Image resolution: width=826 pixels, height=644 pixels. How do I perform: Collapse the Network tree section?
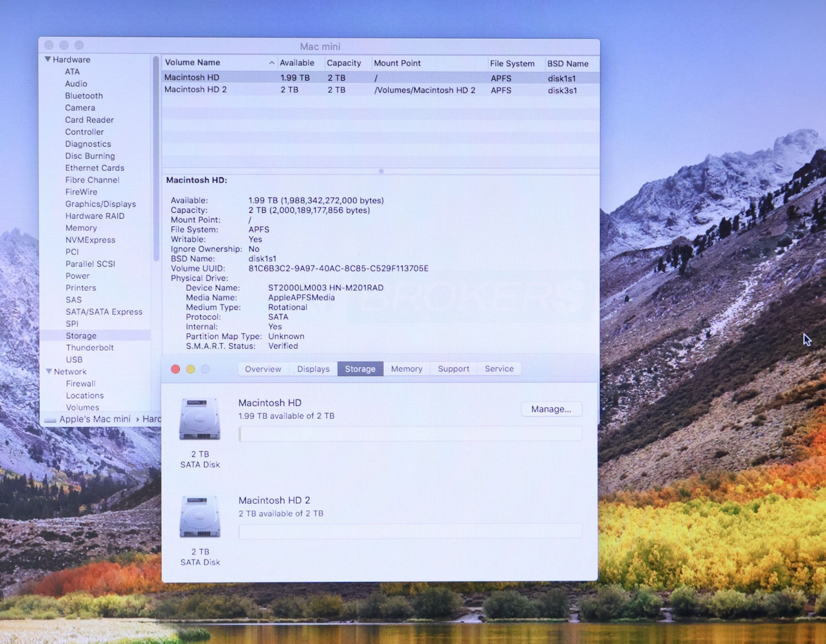click(49, 371)
